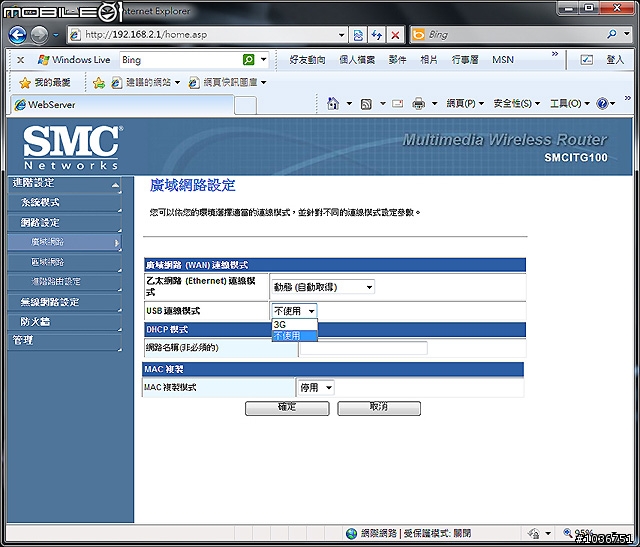
Task: Open the dropdown next to green search icon
Action: [264, 60]
